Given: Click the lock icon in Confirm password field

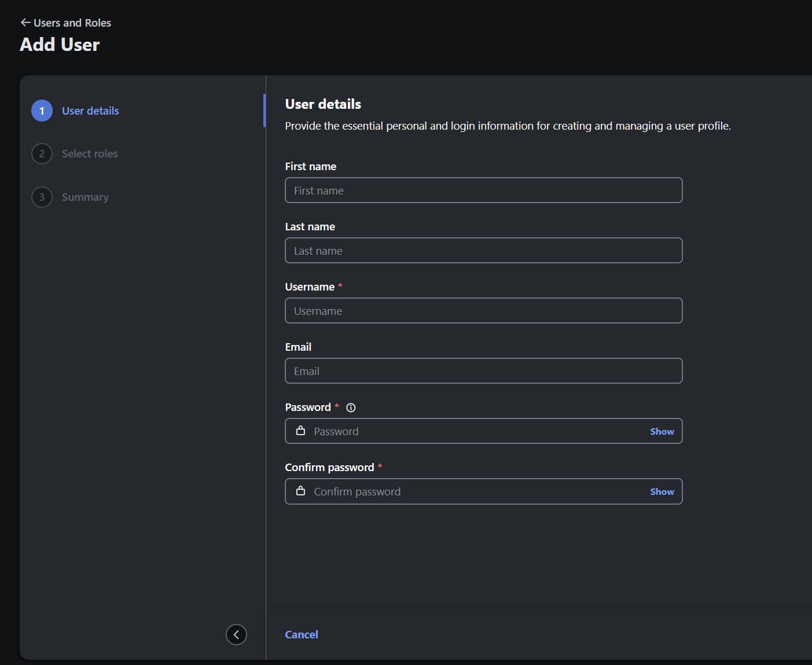Looking at the screenshot, I should click(300, 491).
